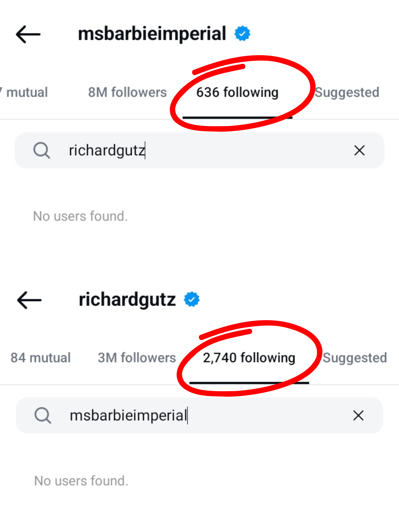Open mutual tab under msbarbieimperial
Image resolution: width=399 pixels, height=532 pixels.
25,92
